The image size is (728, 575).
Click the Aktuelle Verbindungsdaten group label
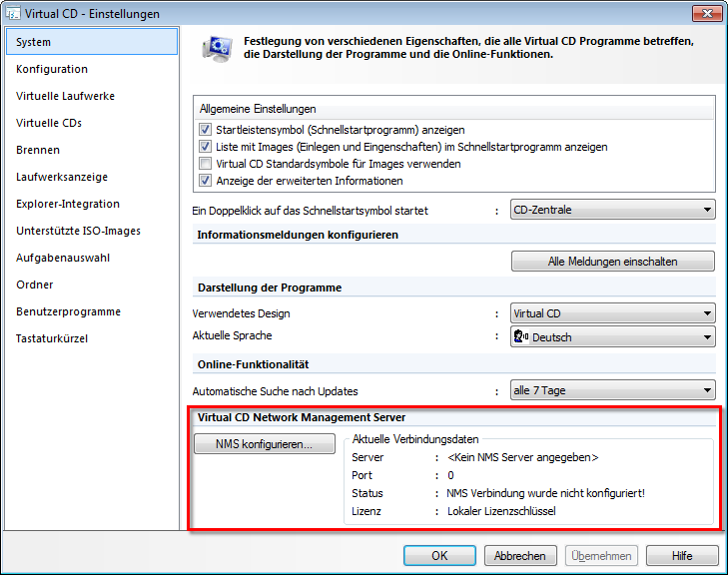pos(415,439)
